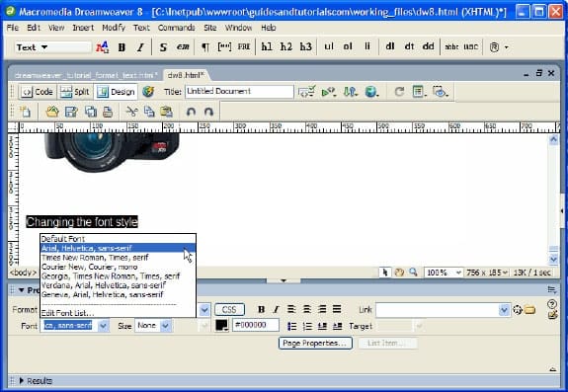The width and height of the screenshot is (568, 392).
Task: Open the Format dropdown arrow
Action: 204,310
